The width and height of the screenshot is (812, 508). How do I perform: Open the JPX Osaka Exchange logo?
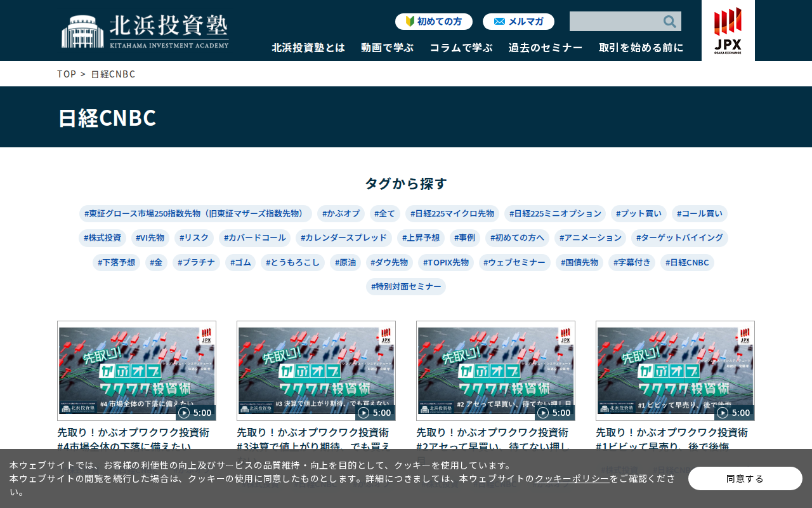(x=728, y=30)
